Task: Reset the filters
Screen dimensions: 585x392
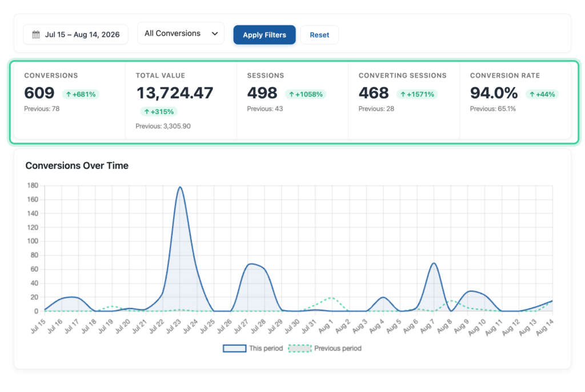Action: click(319, 35)
